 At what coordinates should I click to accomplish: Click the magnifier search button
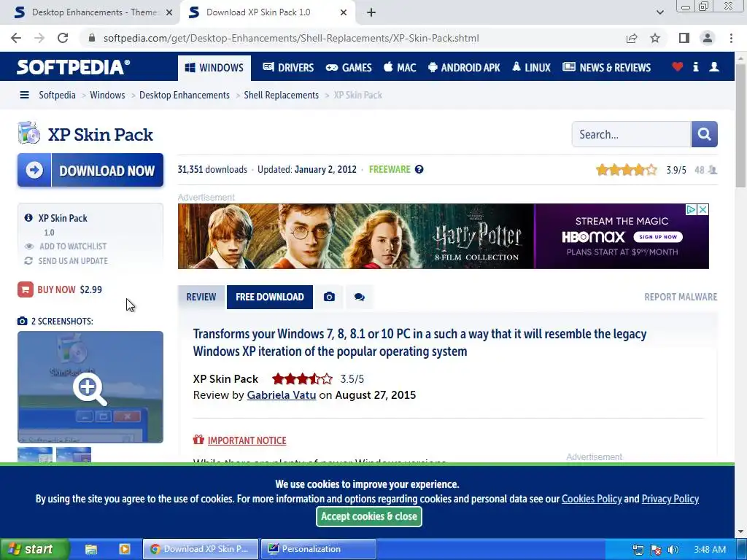point(704,134)
